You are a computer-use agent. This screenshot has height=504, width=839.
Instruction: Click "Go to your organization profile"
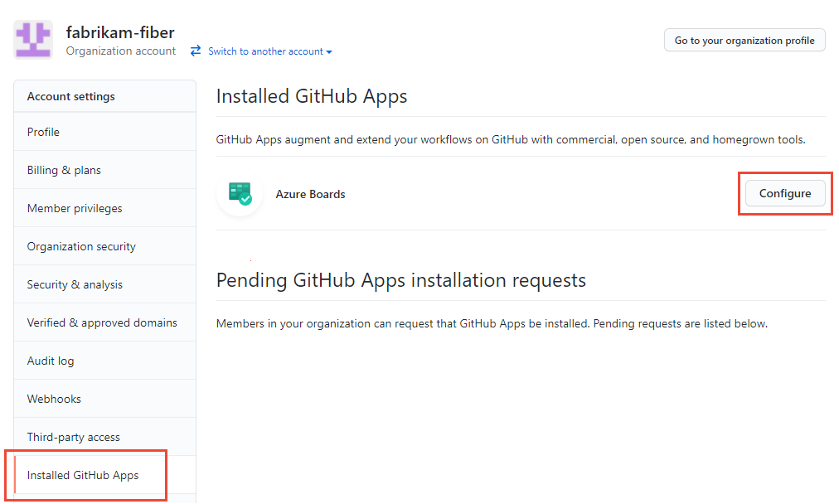[x=744, y=39]
